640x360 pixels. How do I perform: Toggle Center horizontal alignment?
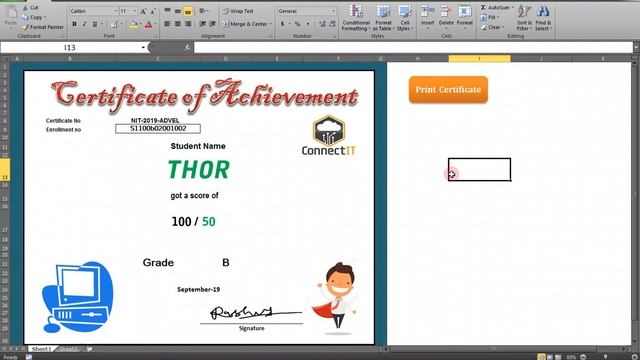pyautogui.click(x=178, y=24)
